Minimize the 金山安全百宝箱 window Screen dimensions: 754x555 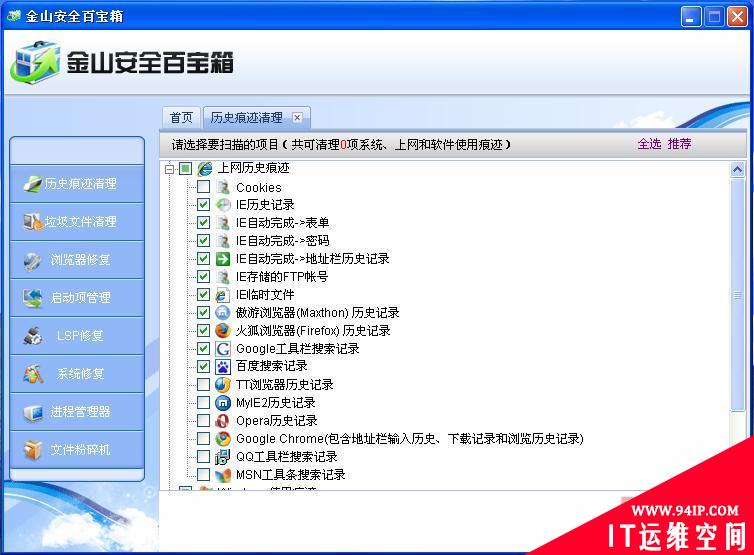(691, 17)
